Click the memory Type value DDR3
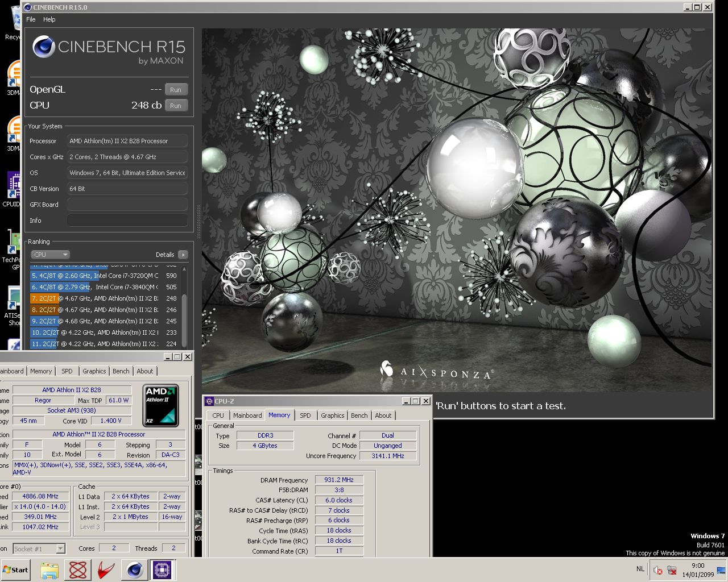 (x=265, y=435)
